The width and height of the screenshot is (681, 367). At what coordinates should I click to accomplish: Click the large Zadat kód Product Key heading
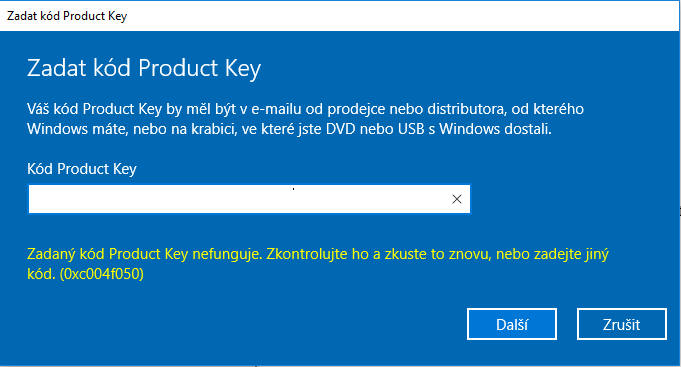click(144, 68)
